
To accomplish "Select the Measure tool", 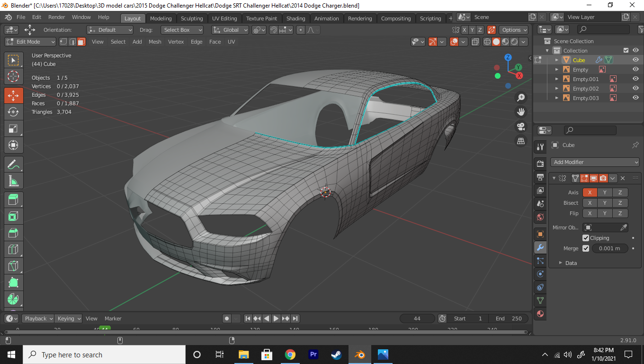I will [x=13, y=181].
